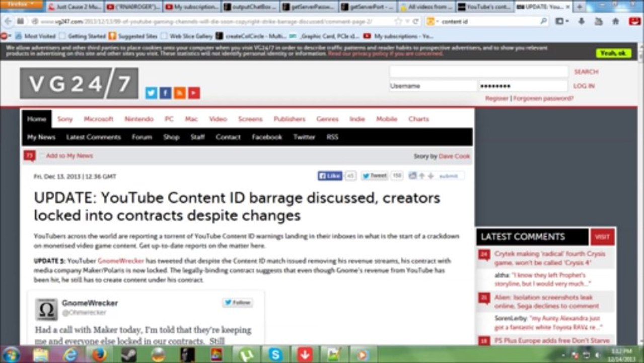Switch to Just Cause 2 browser tab

(75, 7)
